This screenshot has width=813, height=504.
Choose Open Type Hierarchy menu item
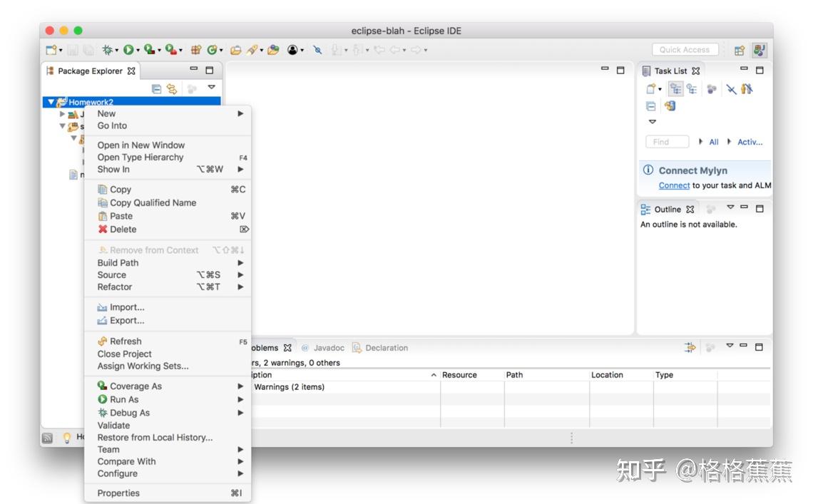168,157
